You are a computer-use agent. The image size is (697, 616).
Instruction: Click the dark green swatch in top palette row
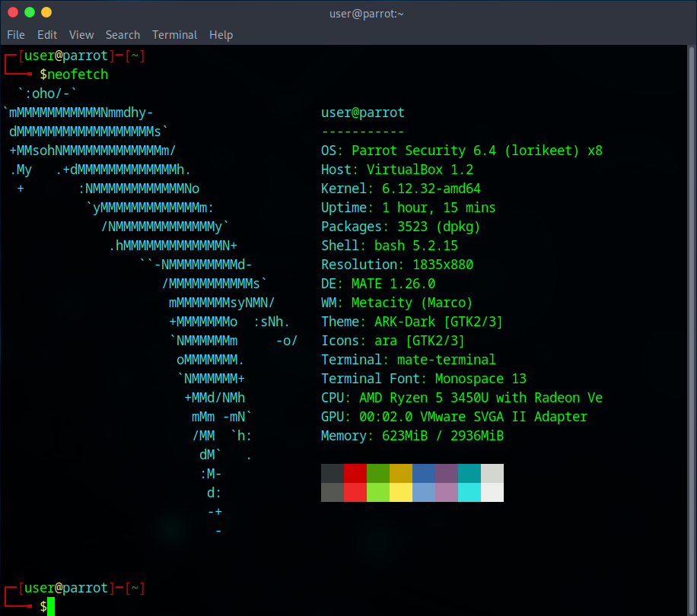378,473
